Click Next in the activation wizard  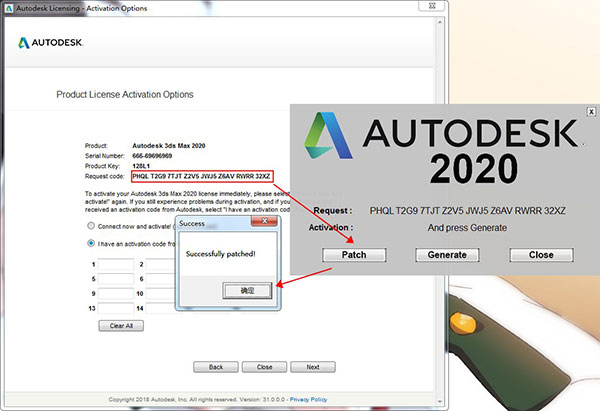(313, 367)
